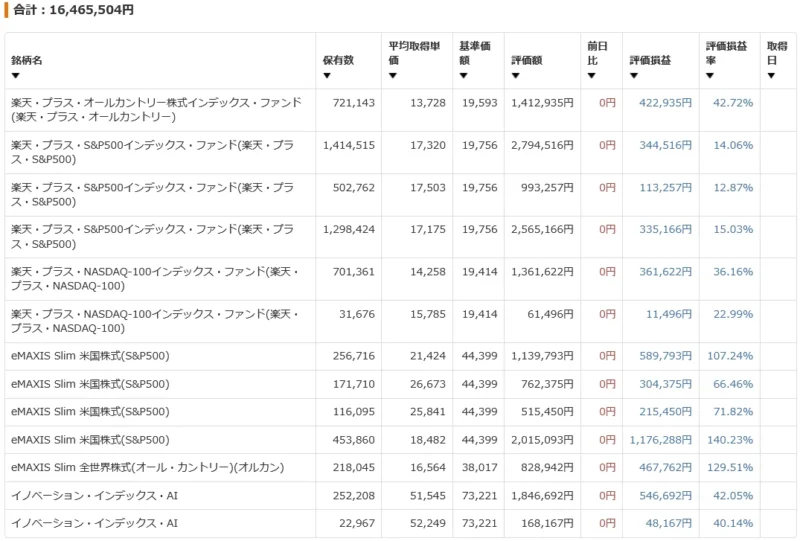This screenshot has width=800, height=541.
Task: Click average cost 13,728
Action: (x=428, y=103)
